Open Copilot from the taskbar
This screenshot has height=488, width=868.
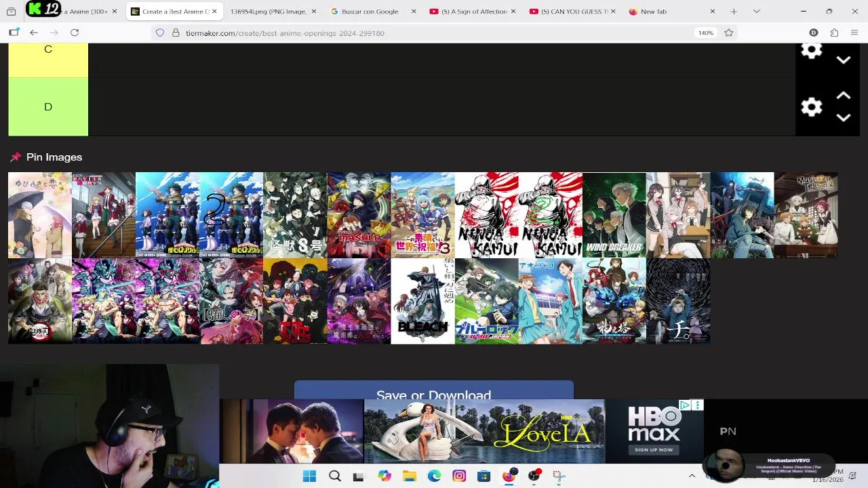(384, 476)
